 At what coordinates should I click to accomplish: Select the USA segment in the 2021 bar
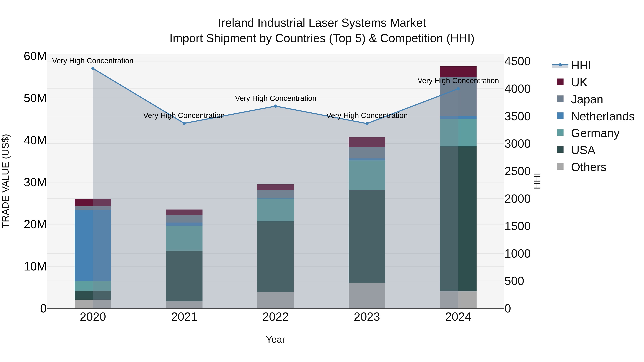coord(184,276)
